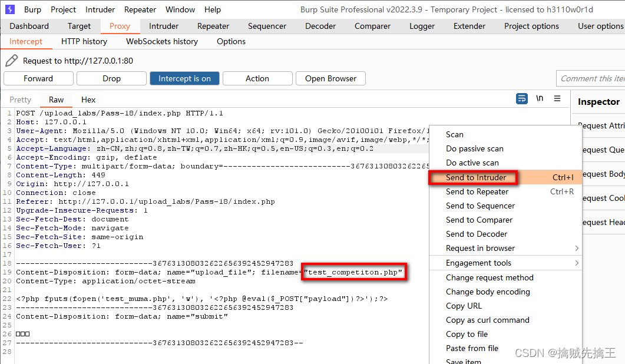Choose Copy to file
The image size is (625, 364).
[505, 335]
